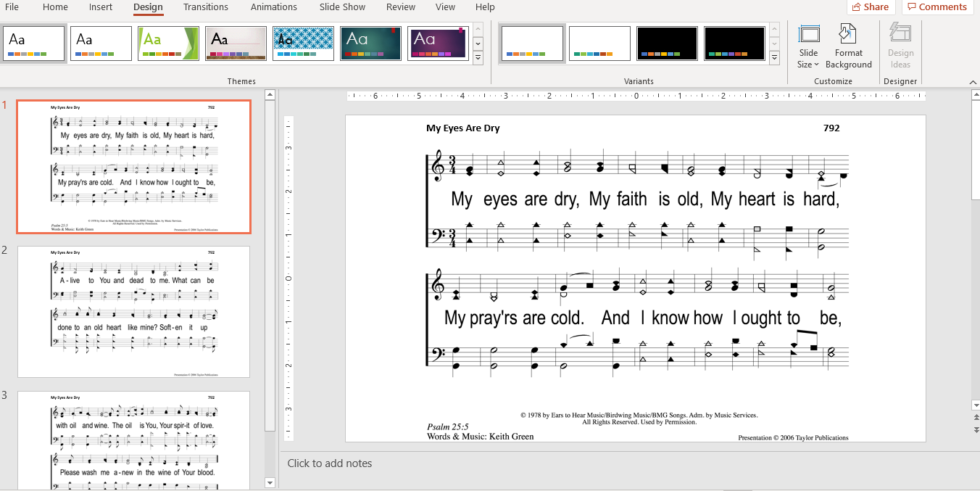The width and height of the screenshot is (980, 491).
Task: Select slide 2 thumbnail
Action: click(x=134, y=312)
